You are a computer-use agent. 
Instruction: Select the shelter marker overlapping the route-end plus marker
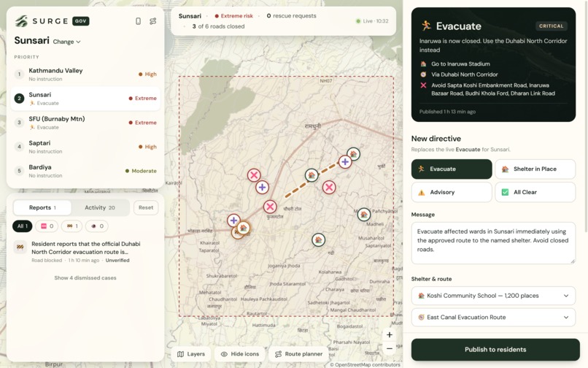354,153
